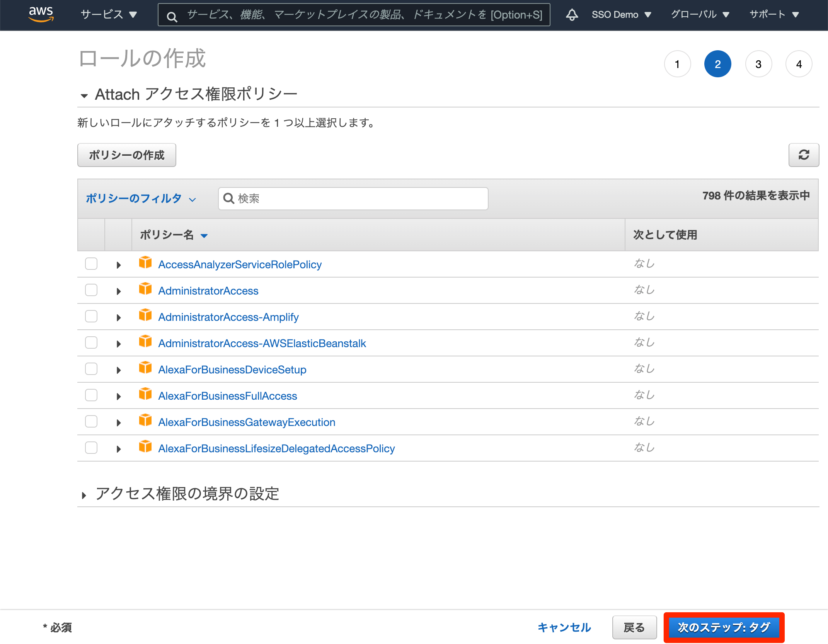Sort by the ポリシー名 column header
The width and height of the screenshot is (828, 644).
pos(174,235)
